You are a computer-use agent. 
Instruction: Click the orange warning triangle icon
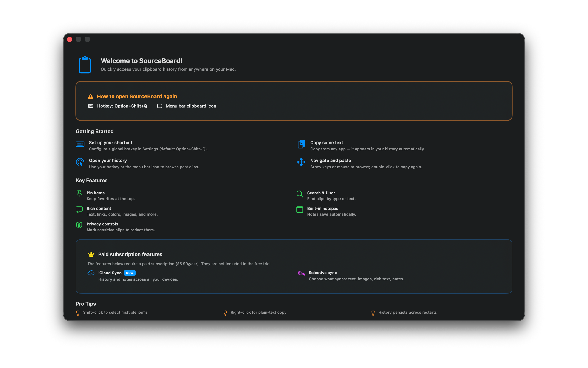(x=91, y=96)
